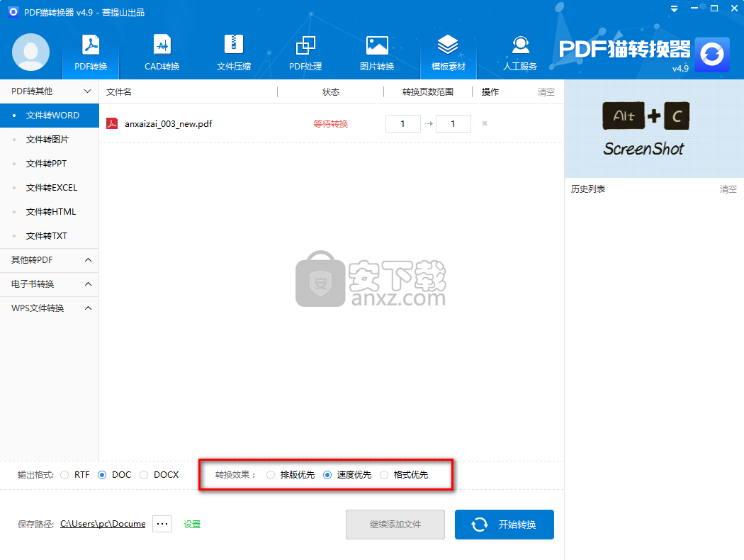This screenshot has width=744, height=560.
Task: Click the app logo in title bar
Action: click(13, 11)
